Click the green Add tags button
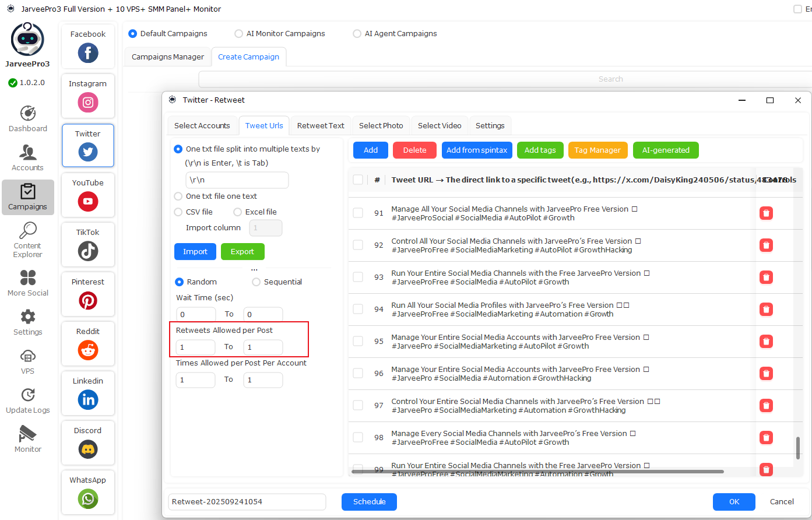This screenshot has width=812, height=520. (x=540, y=150)
